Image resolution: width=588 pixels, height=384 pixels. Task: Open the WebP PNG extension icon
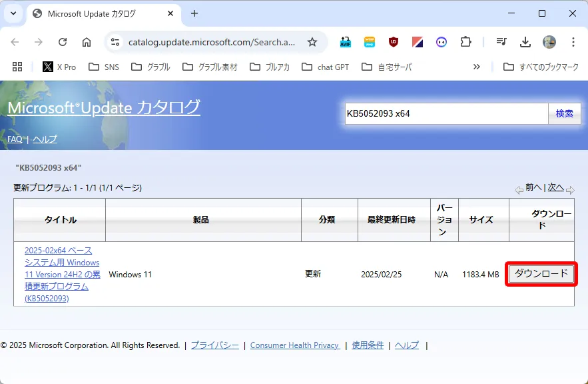[x=370, y=42]
